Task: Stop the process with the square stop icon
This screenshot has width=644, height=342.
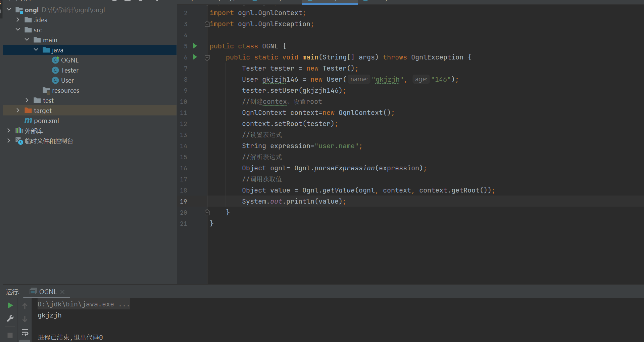Action: click(10, 335)
